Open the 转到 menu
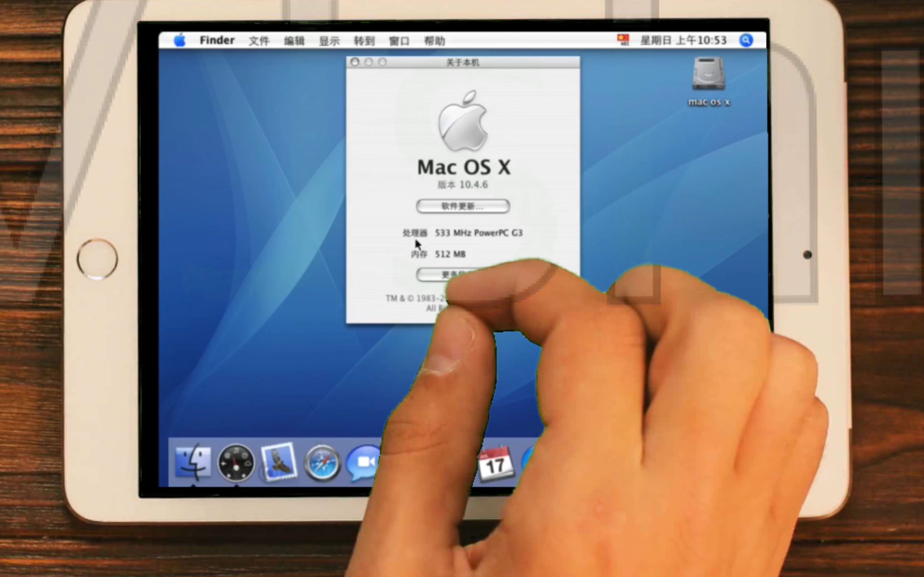The width and height of the screenshot is (924, 577). click(364, 41)
